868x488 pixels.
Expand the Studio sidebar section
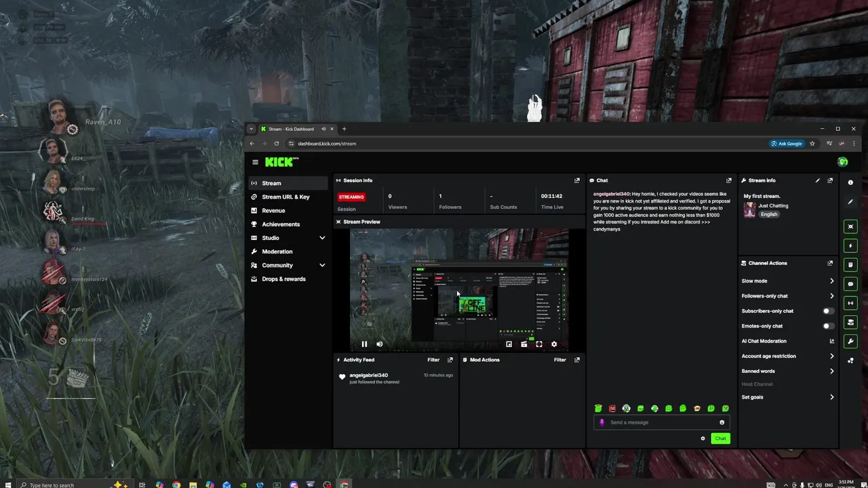click(322, 238)
